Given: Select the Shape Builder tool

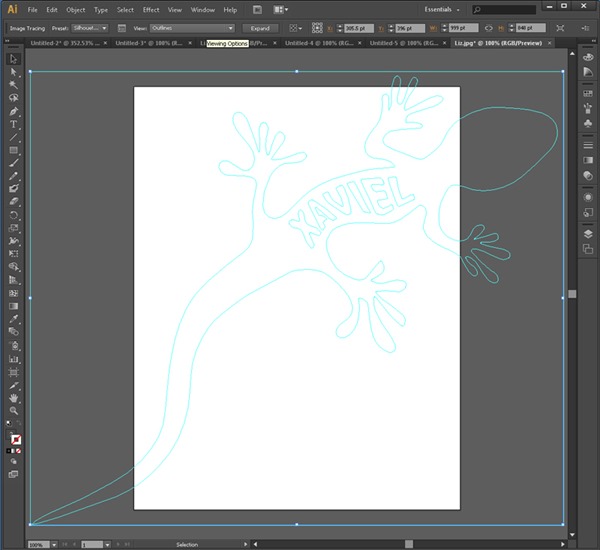Looking at the screenshot, I should (13, 267).
